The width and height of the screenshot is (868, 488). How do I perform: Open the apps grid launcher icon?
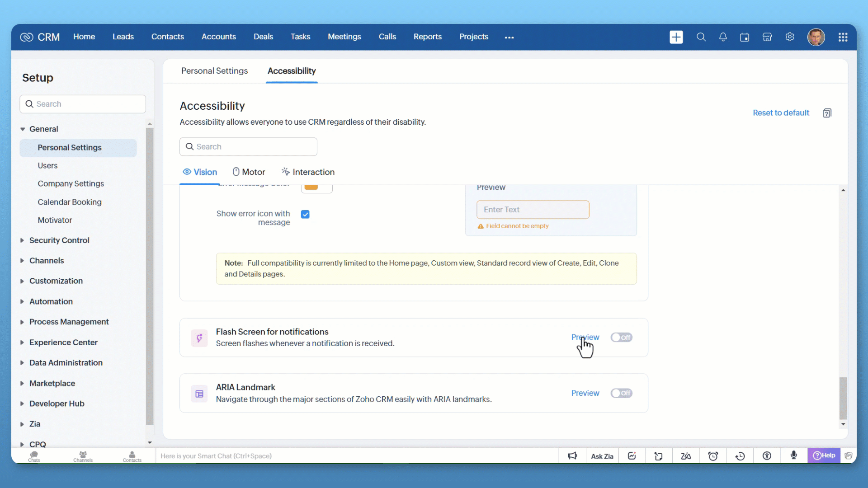tap(843, 37)
